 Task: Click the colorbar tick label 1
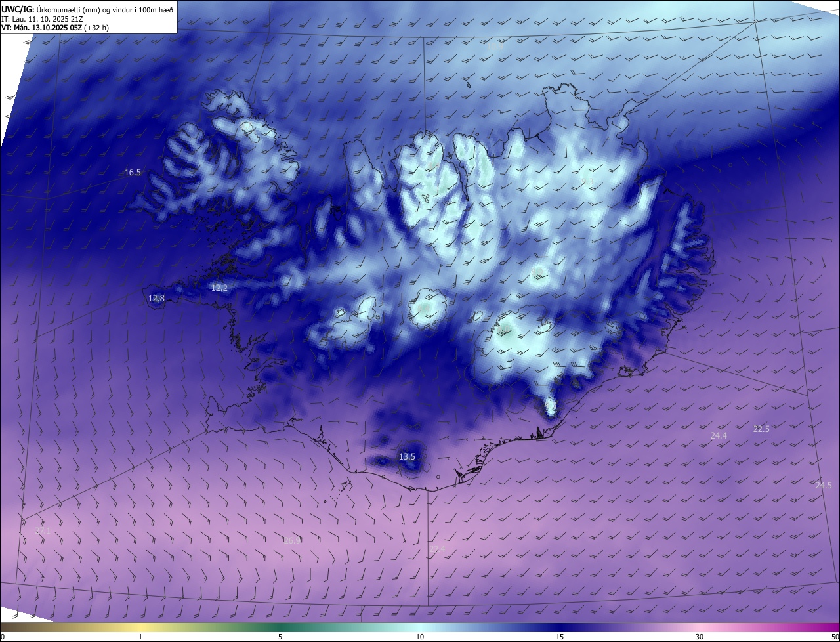tap(140, 637)
